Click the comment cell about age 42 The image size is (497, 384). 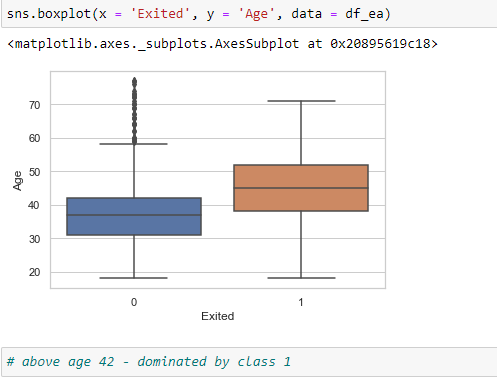click(249, 362)
